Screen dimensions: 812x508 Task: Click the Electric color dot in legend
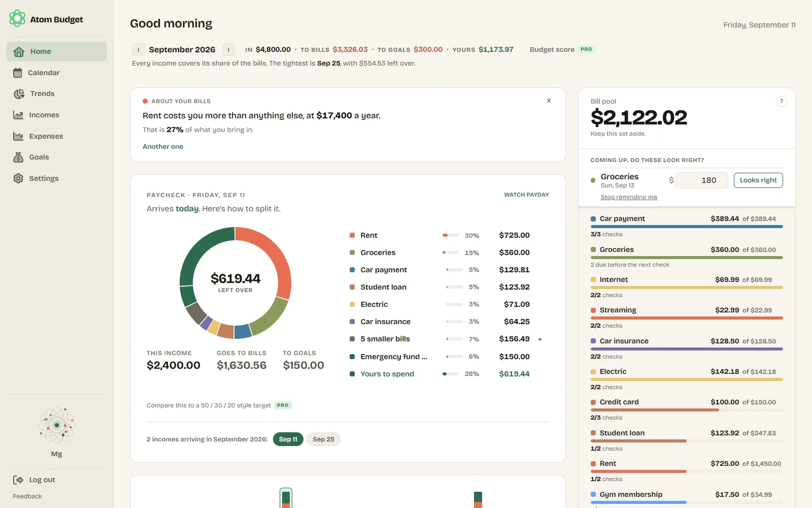point(352,304)
